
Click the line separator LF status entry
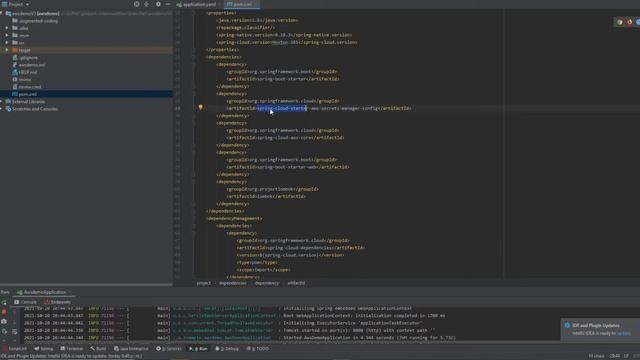coord(626,356)
